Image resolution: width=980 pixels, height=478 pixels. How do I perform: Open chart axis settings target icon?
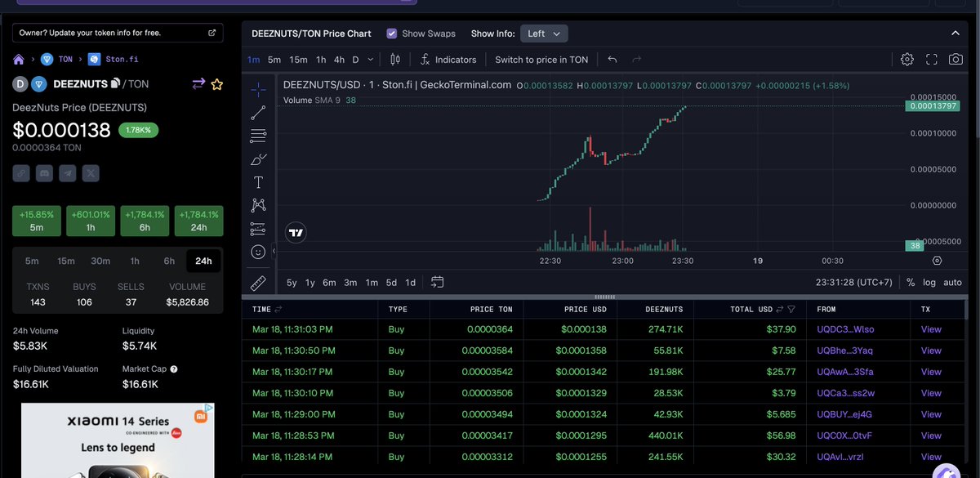click(x=937, y=261)
